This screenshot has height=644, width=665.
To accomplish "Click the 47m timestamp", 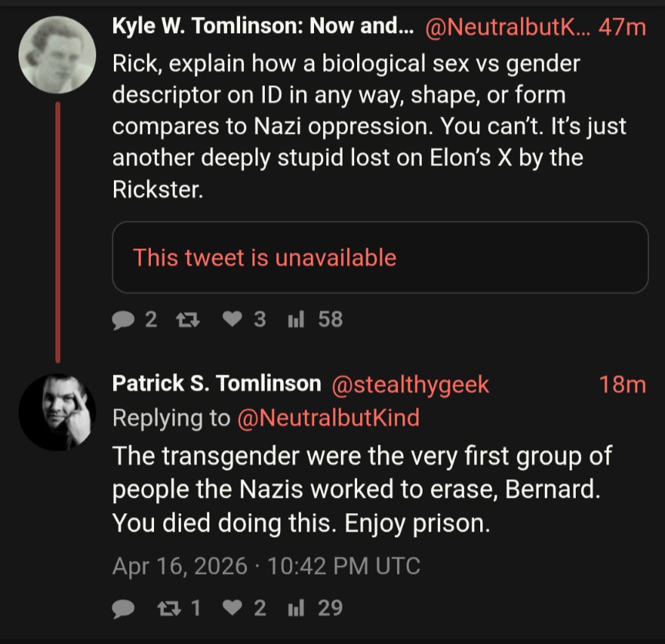I will click(x=622, y=27).
